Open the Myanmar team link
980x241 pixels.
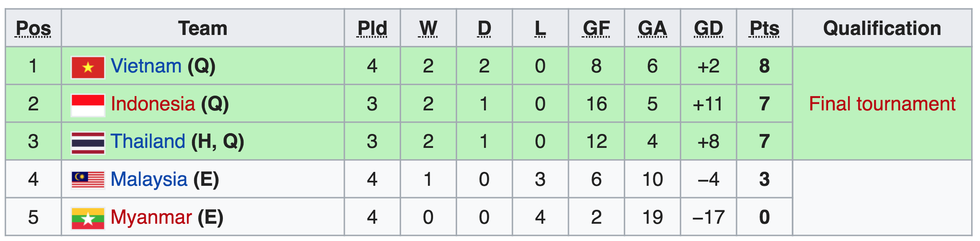(x=151, y=217)
